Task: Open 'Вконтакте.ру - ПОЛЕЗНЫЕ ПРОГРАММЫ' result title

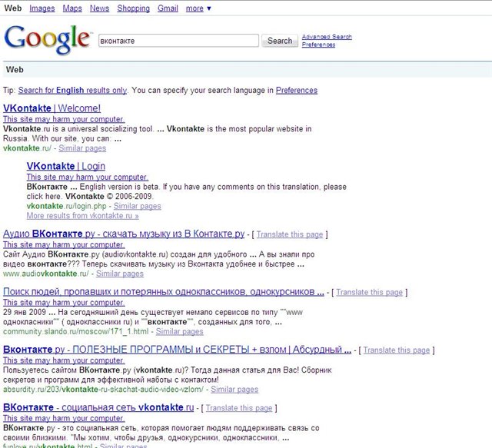Action: (177, 350)
